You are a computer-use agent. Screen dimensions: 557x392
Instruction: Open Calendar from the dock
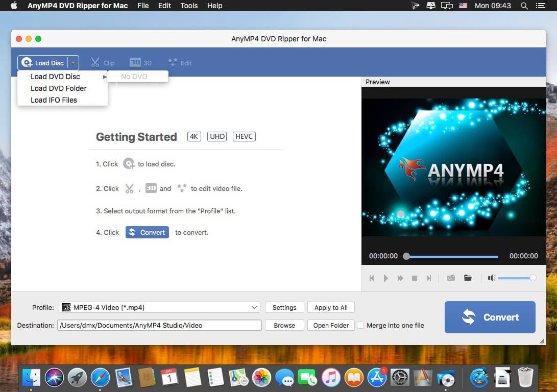pos(169,377)
